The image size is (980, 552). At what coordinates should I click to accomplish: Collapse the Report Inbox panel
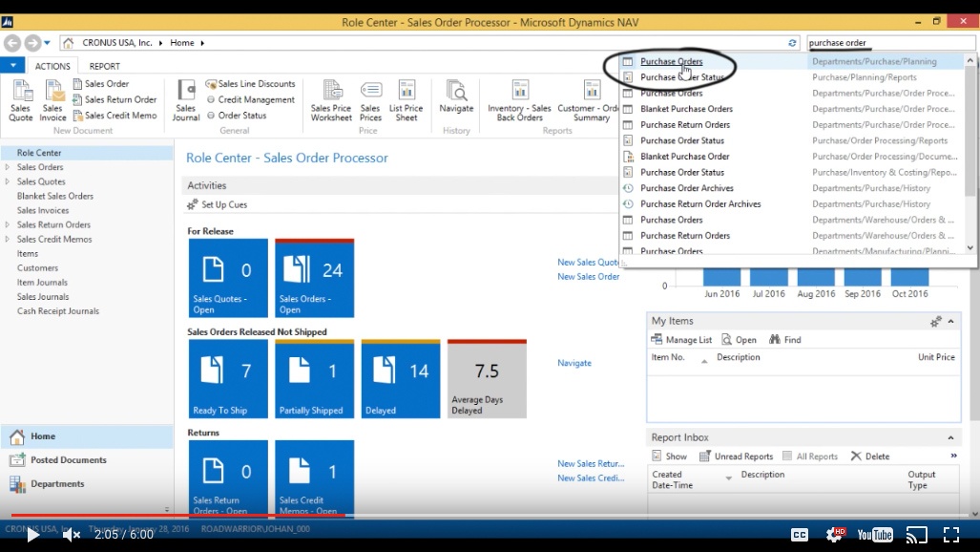coord(950,438)
